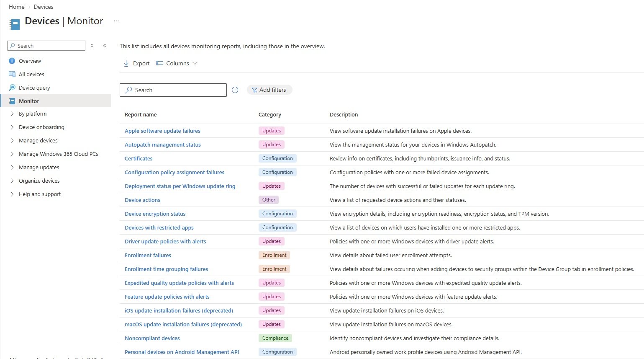Open the Columns dropdown chevron
The height and width of the screenshot is (359, 644).
coord(195,63)
